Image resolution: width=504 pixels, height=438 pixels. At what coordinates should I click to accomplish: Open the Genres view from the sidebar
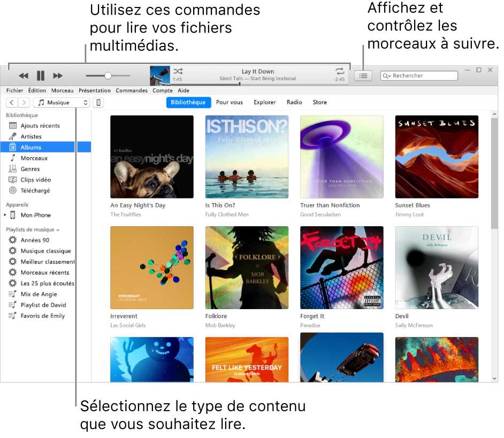point(31,168)
